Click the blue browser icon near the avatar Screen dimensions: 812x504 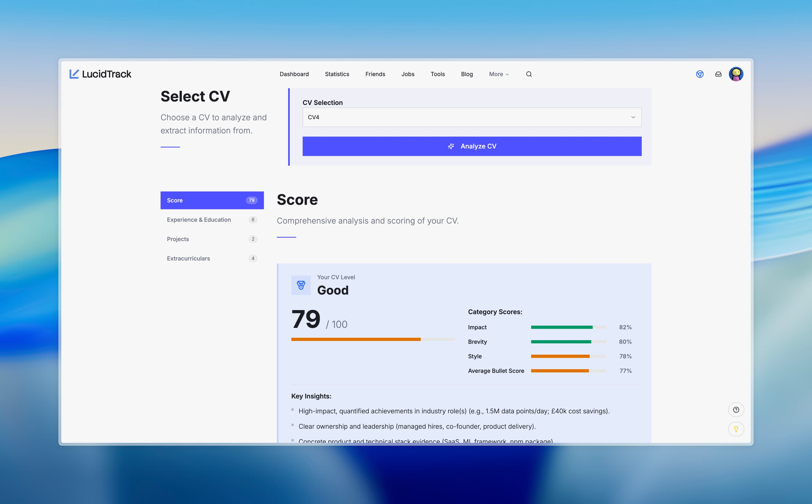coord(700,74)
